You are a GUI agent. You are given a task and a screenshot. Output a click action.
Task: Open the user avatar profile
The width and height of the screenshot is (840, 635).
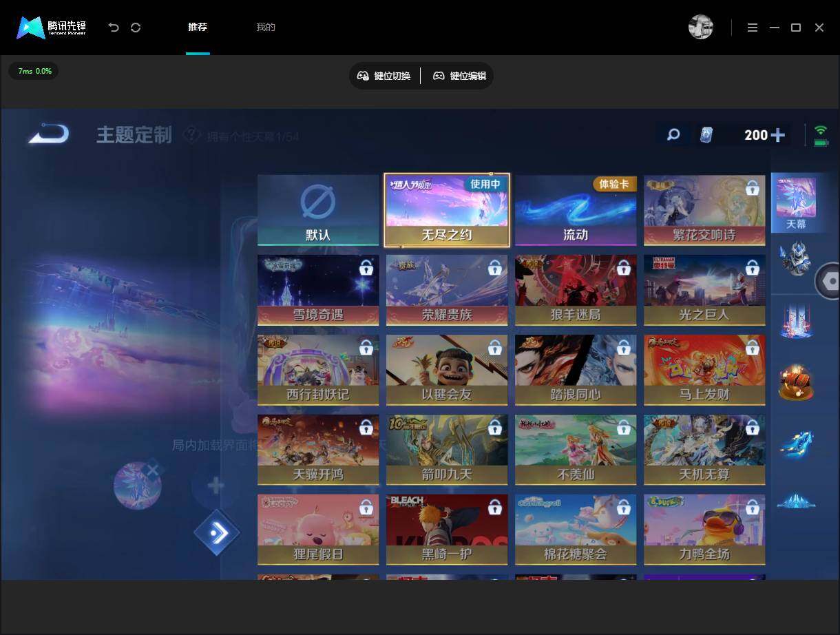click(700, 27)
